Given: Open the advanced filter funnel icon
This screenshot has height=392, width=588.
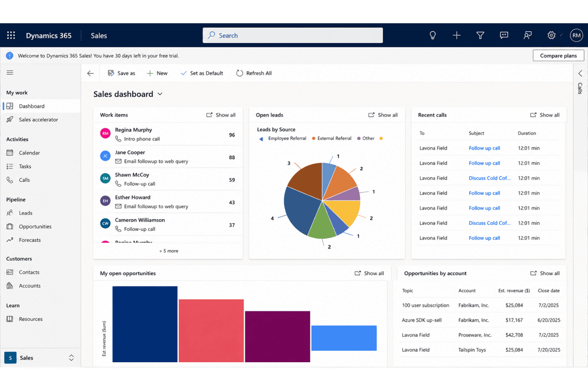Looking at the screenshot, I should click(x=480, y=35).
